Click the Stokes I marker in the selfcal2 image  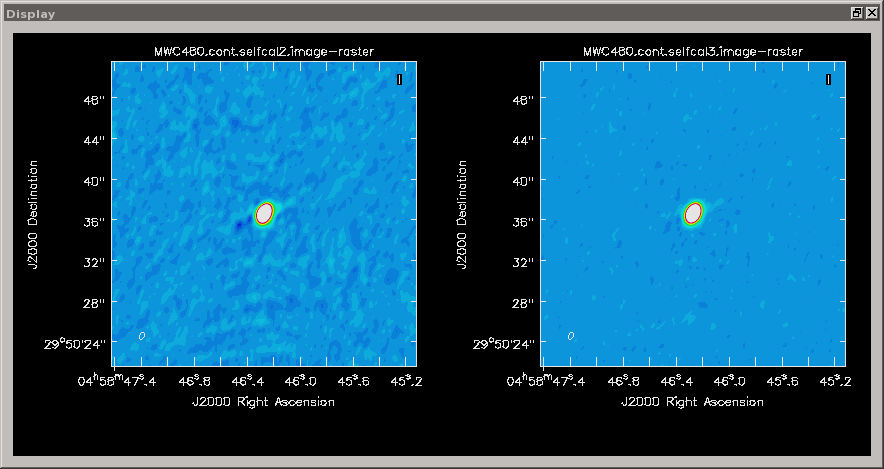point(400,80)
